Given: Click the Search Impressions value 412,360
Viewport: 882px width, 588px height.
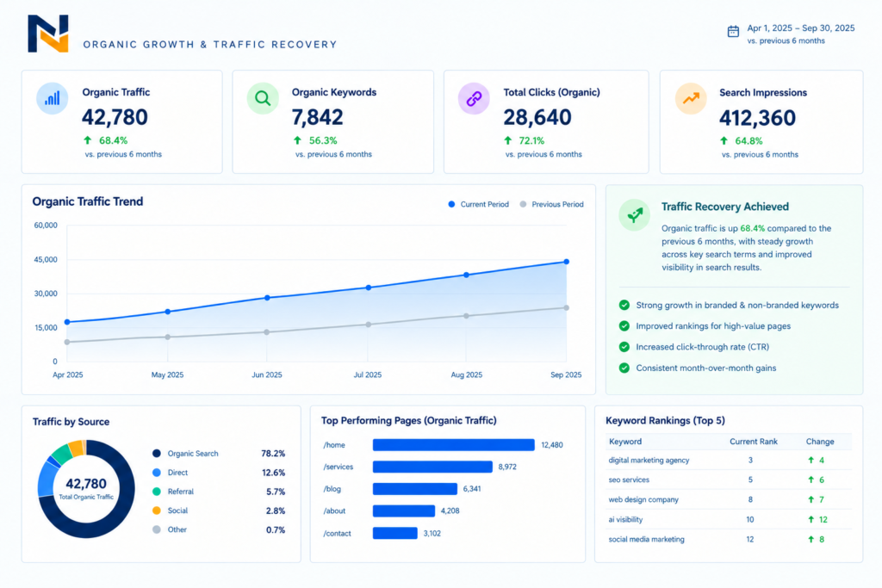Looking at the screenshot, I should coord(757,117).
